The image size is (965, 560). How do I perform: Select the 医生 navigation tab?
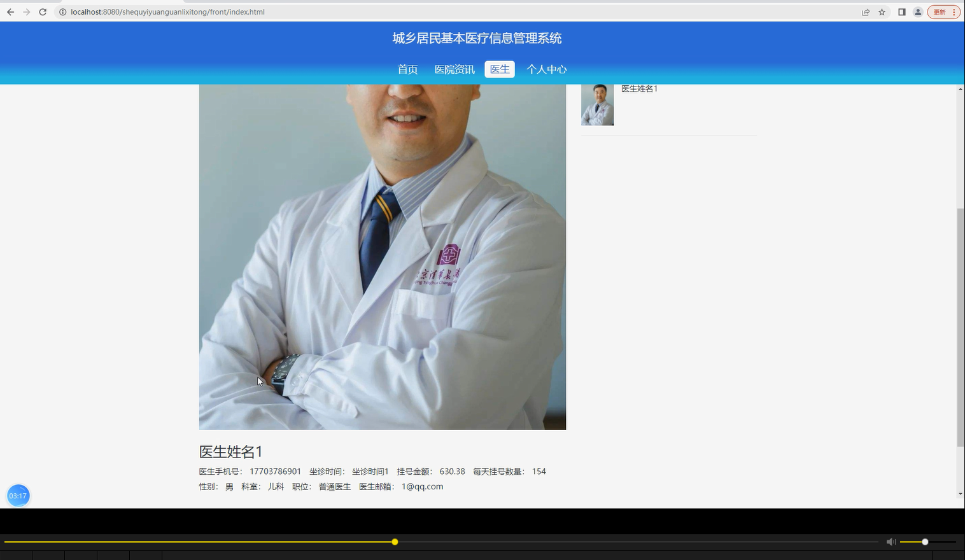pos(499,69)
